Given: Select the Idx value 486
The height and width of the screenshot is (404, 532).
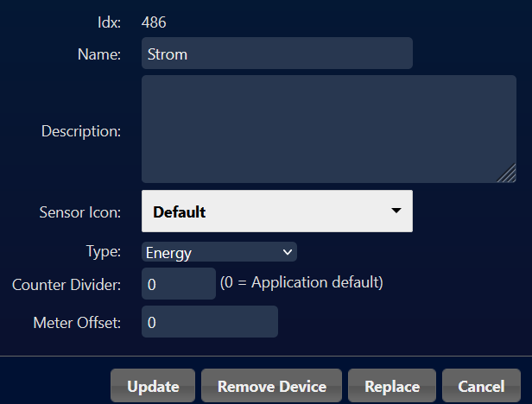Looking at the screenshot, I should [154, 22].
